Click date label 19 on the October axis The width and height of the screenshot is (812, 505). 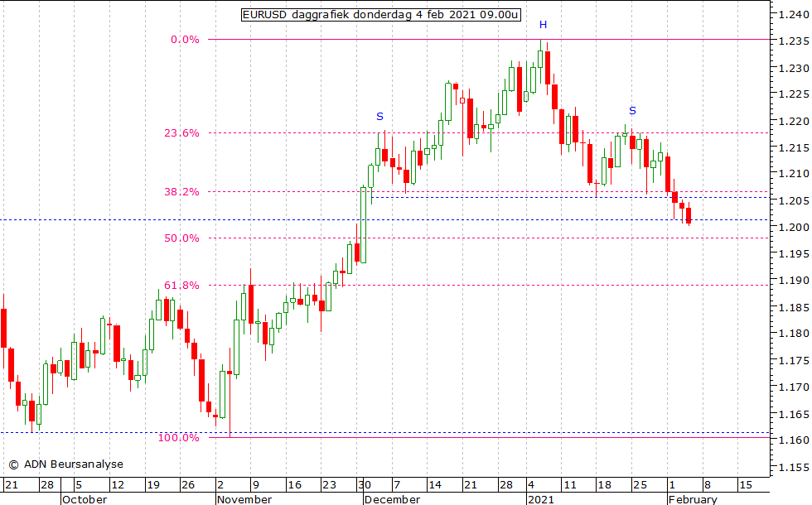pyautogui.click(x=153, y=485)
